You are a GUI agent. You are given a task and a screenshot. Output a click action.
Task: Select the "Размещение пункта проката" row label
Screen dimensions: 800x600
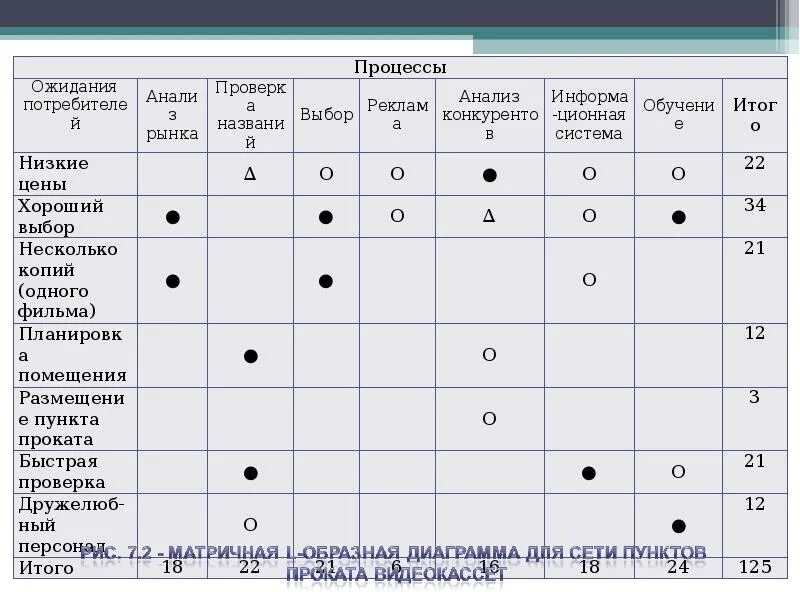click(x=71, y=419)
